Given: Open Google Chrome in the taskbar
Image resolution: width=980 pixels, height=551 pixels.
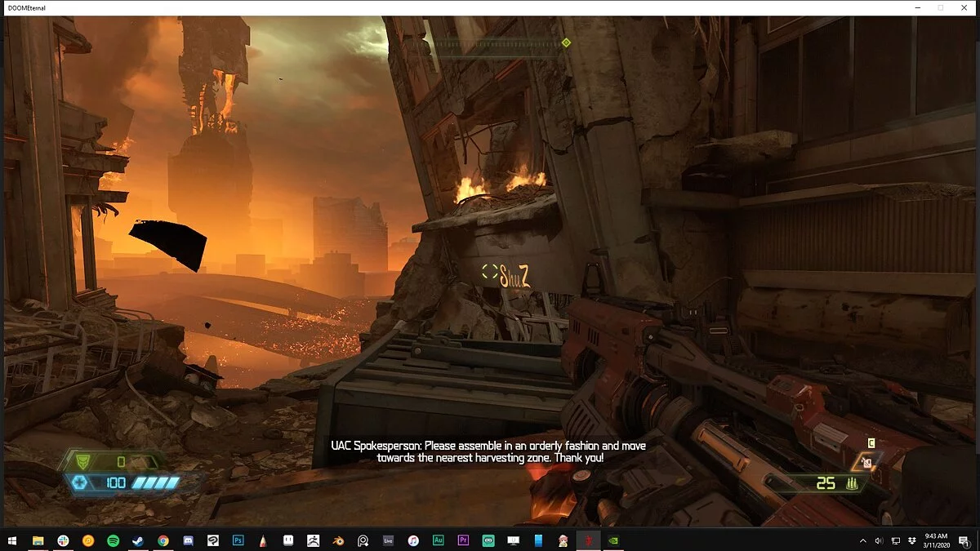Looking at the screenshot, I should [x=163, y=540].
